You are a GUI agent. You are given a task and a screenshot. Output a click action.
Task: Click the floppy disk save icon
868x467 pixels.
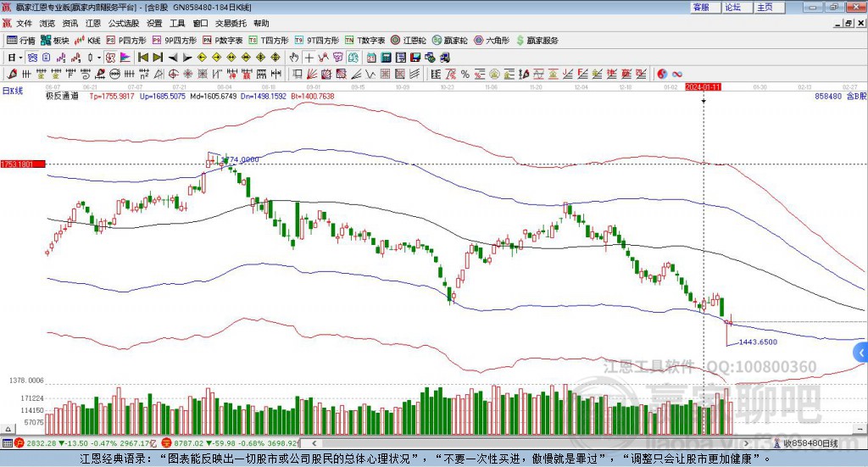coord(415,58)
